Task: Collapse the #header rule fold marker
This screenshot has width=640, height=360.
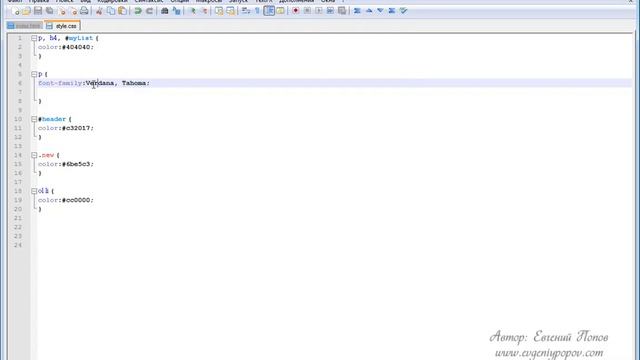Action: [x=34, y=119]
